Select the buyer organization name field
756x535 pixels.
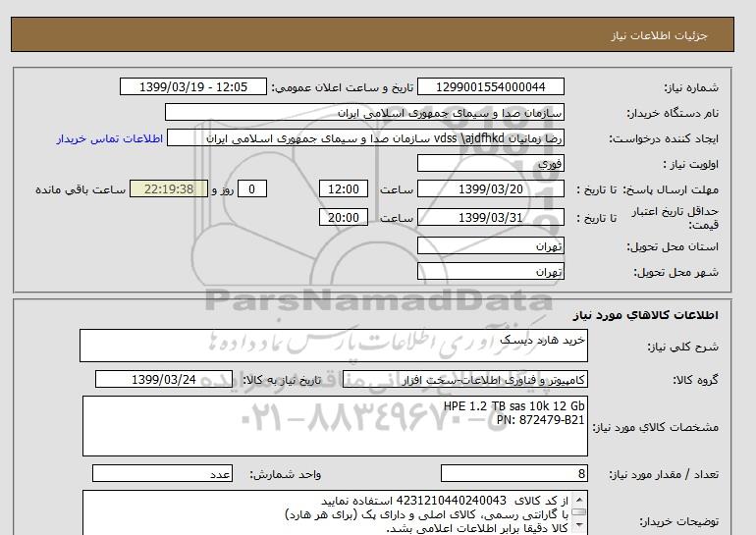click(x=364, y=112)
